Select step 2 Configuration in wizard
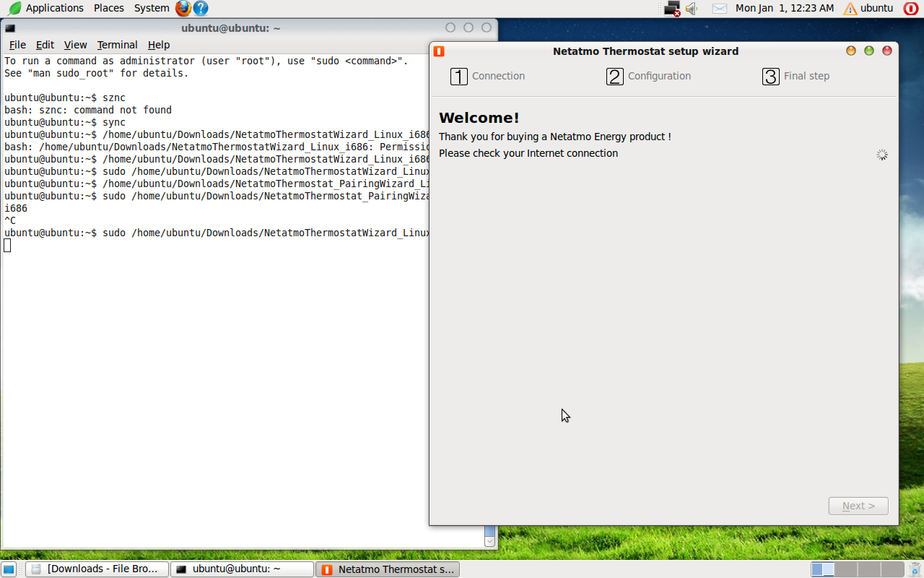924x578 pixels. click(648, 77)
